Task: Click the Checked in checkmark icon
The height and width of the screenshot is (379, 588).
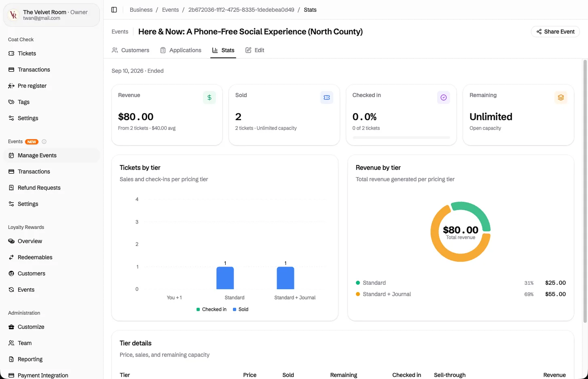Action: (444, 97)
